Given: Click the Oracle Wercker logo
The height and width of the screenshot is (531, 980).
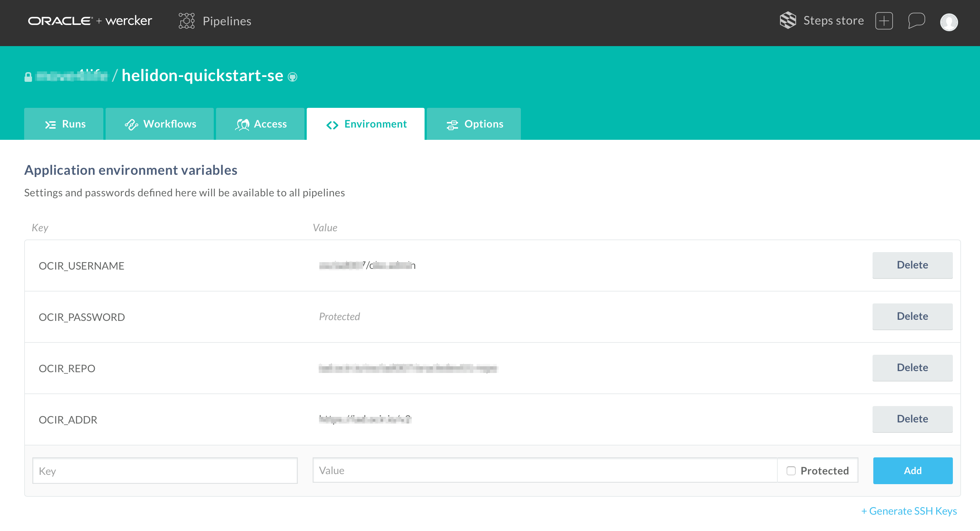Looking at the screenshot, I should 90,20.
